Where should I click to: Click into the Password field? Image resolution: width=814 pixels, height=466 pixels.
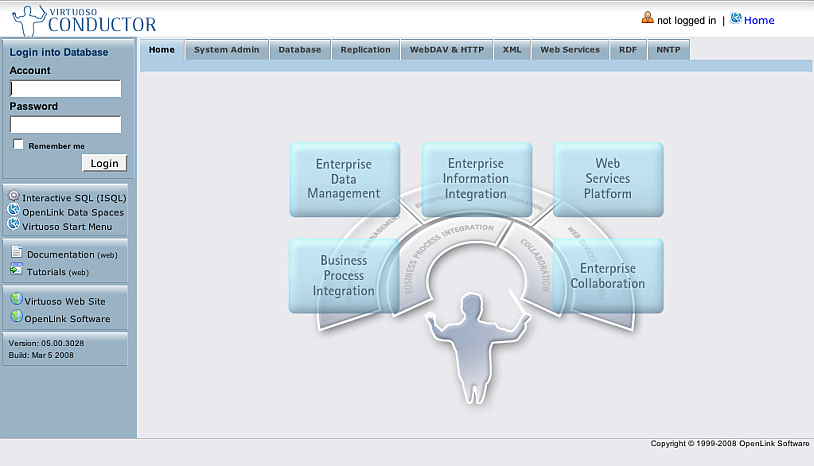[66, 125]
